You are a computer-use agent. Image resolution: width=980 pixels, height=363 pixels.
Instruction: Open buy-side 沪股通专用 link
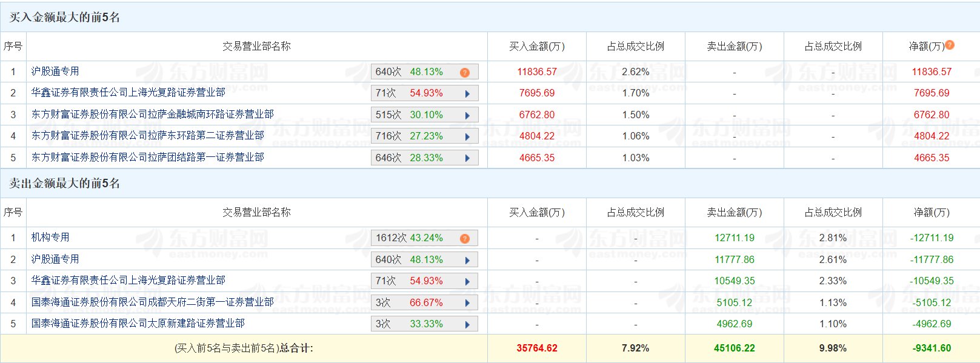point(55,72)
